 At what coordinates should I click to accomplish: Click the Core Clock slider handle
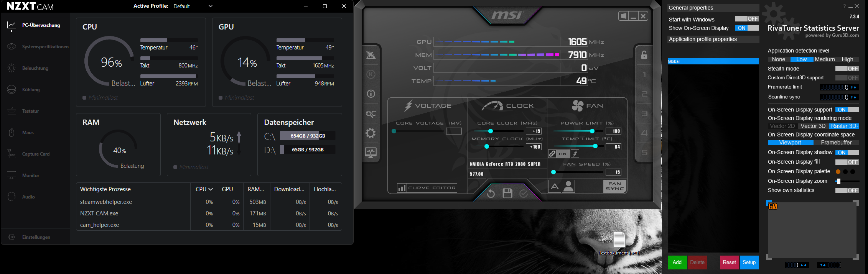coord(490,131)
